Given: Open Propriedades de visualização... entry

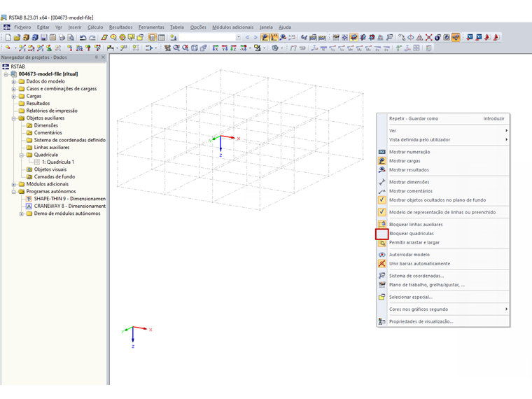Looking at the screenshot, I should pyautogui.click(x=443, y=321).
